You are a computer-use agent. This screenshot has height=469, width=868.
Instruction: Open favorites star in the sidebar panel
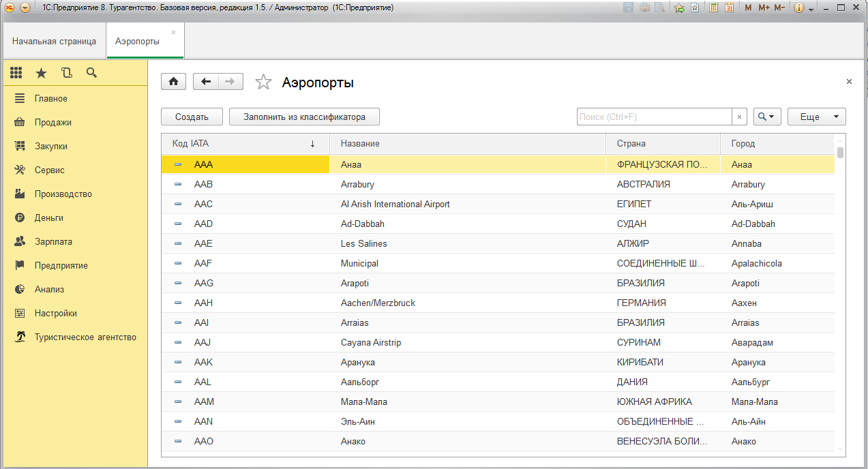(x=41, y=73)
